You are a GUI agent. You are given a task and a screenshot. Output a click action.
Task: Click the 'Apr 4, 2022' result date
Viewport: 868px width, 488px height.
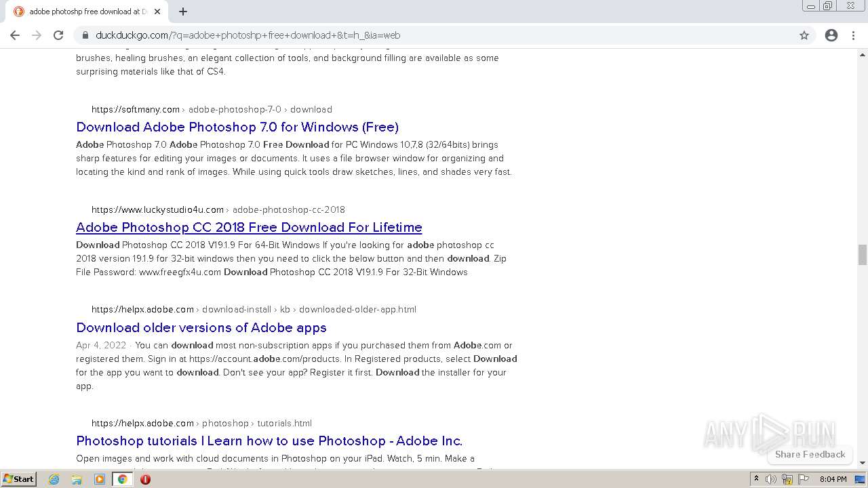click(x=101, y=345)
